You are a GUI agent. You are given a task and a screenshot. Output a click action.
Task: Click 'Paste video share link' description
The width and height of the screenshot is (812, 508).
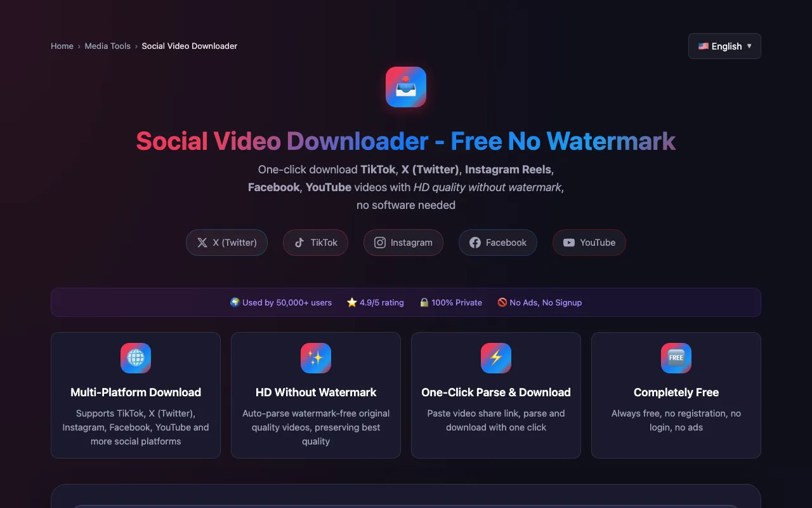click(x=496, y=420)
